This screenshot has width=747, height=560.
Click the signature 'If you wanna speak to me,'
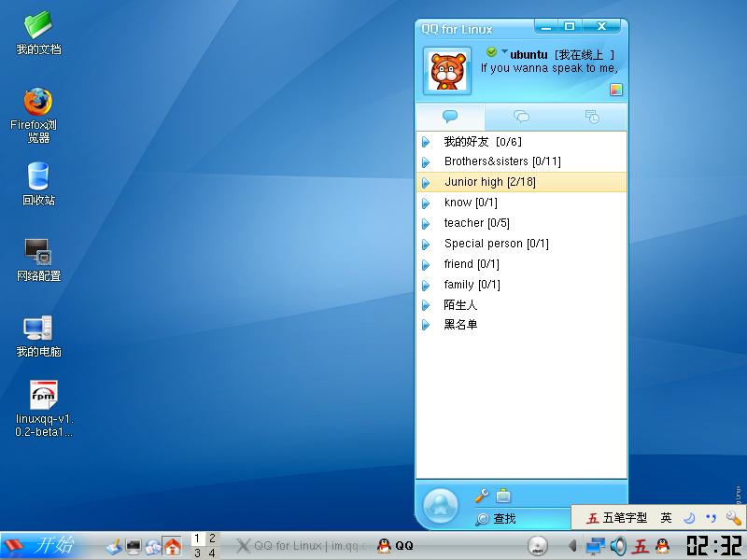pos(549,68)
